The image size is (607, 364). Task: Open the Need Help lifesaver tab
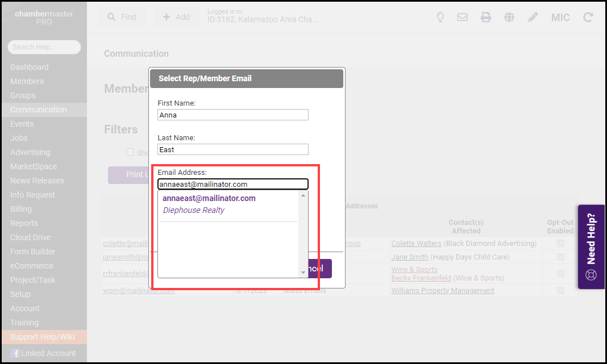click(591, 247)
